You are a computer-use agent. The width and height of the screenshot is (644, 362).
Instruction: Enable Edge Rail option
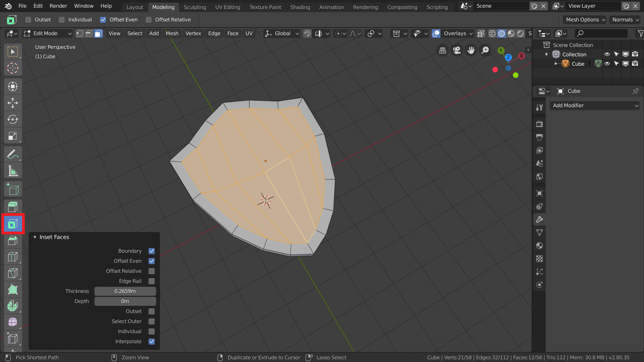click(152, 281)
